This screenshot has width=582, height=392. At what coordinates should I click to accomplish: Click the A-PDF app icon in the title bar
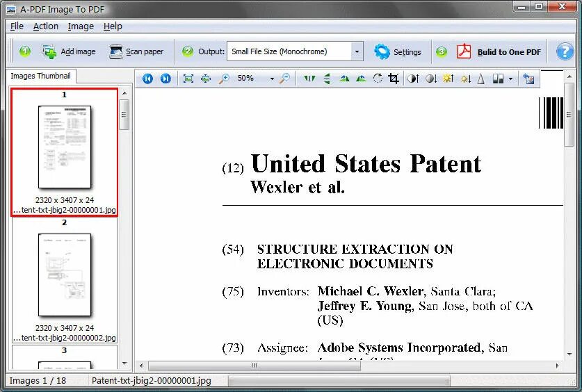pyautogui.click(x=11, y=9)
